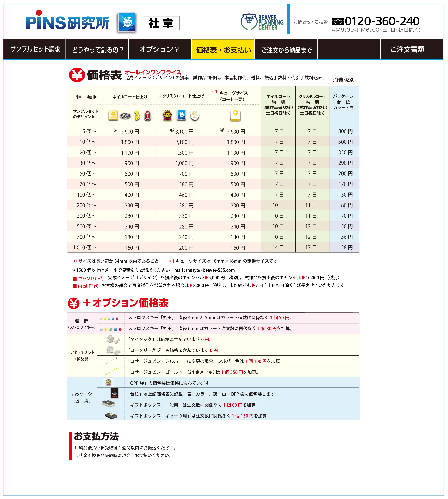
Task: Click the giraffe pin sample image
Action: click(x=137, y=116)
